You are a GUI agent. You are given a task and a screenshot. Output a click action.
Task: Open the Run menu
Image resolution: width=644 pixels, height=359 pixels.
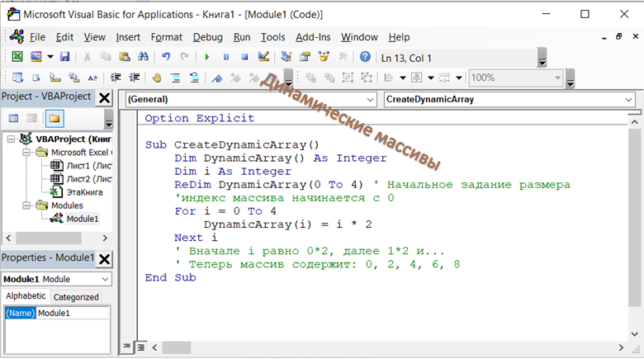point(242,37)
